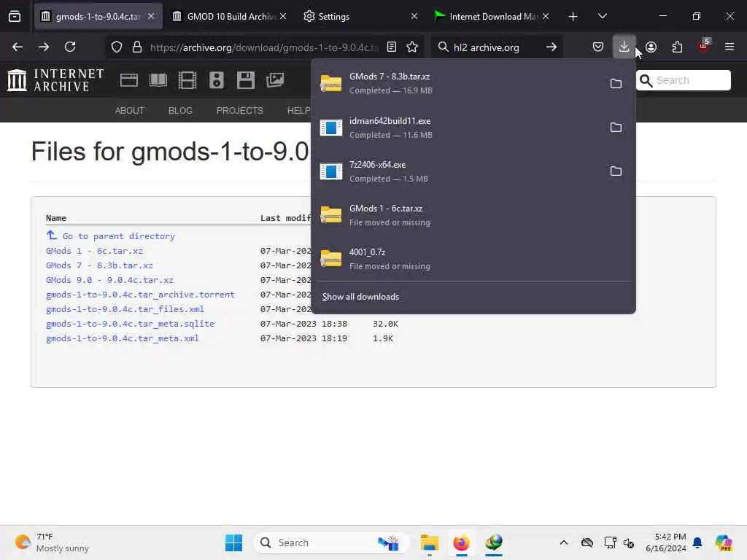
Task: Open Internet Archive images icon
Action: (275, 80)
